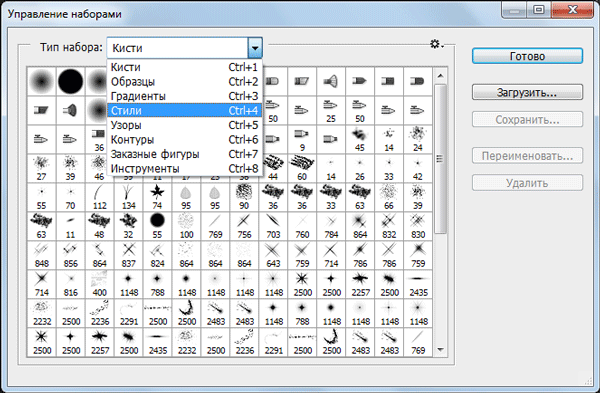Pick Узоры from the preset type list
The width and height of the screenshot is (600, 393).
[184, 125]
